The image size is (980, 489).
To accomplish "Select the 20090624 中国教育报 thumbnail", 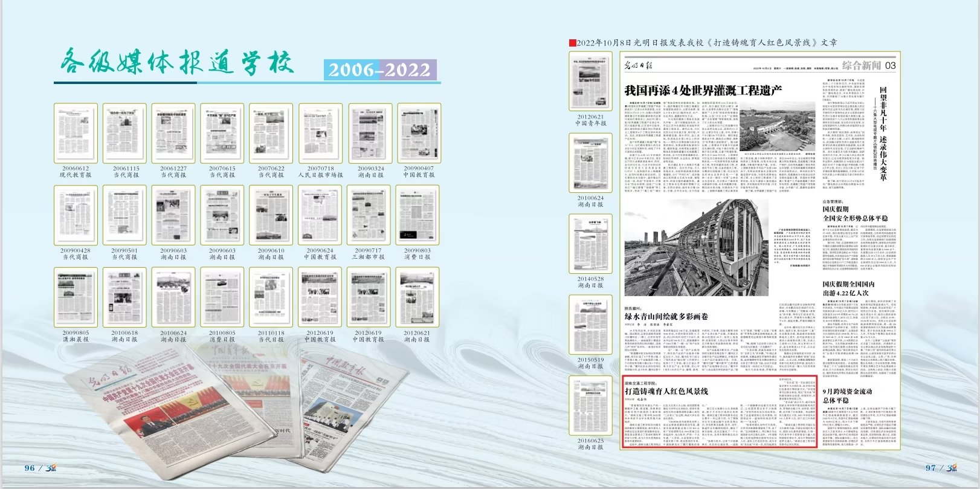I will (320, 215).
